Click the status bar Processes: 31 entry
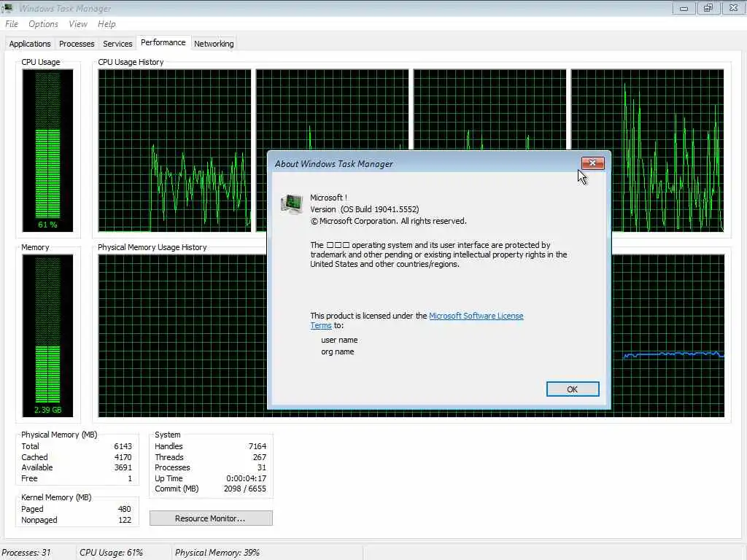Viewport: 747px width, 560px height. pos(26,553)
